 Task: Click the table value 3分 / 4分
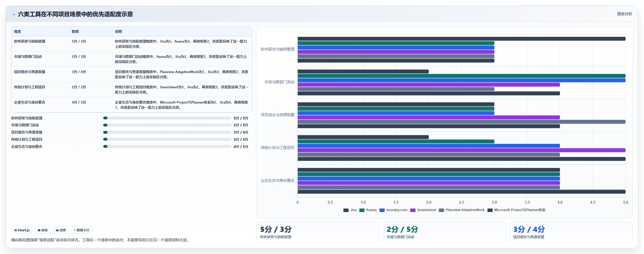tap(79, 72)
